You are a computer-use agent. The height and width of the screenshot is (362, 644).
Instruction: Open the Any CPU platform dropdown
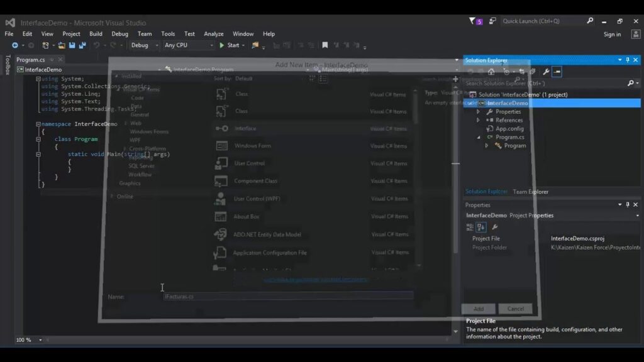(211, 45)
